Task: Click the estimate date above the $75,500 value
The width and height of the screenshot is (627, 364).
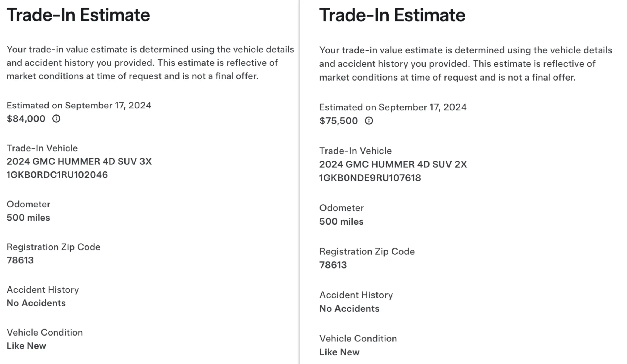Action: click(393, 107)
